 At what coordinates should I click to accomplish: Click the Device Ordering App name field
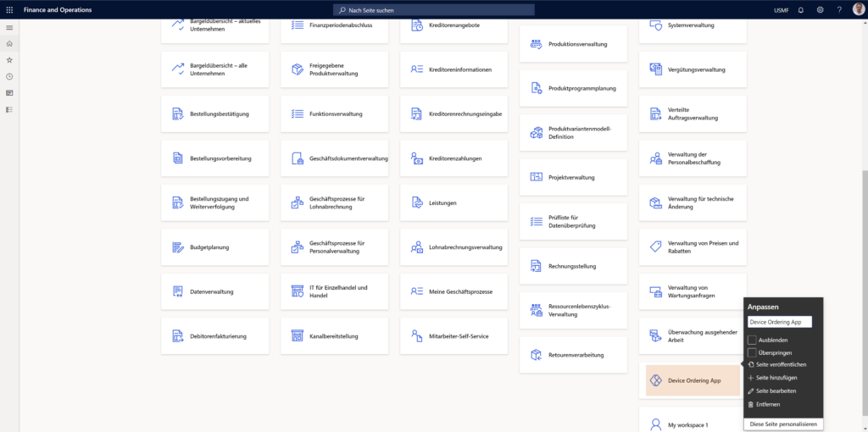pyautogui.click(x=780, y=322)
